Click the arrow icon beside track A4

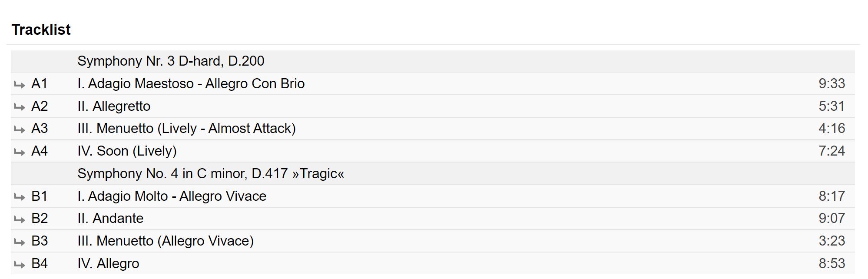tap(20, 152)
